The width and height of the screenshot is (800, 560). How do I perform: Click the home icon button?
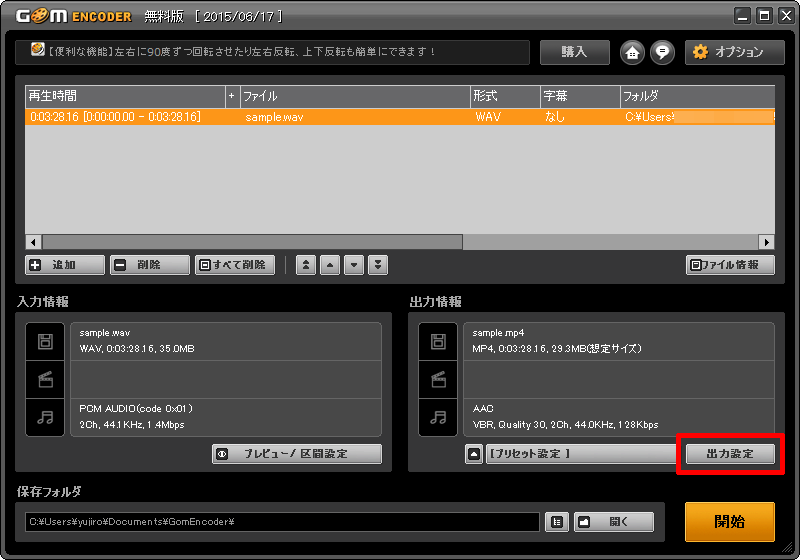(632, 52)
